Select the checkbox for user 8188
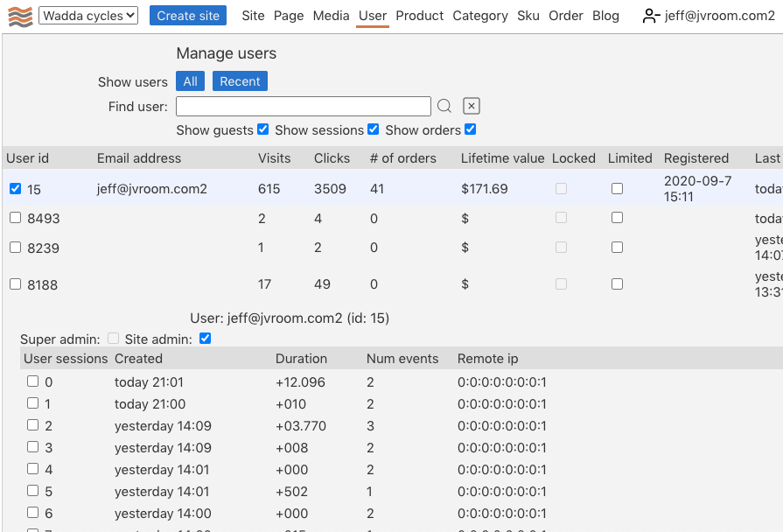 [x=16, y=283]
